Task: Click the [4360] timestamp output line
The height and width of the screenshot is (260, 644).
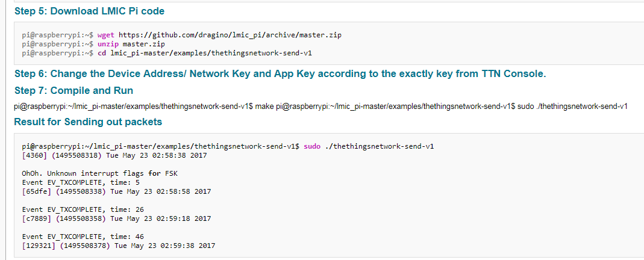Action: (x=114, y=156)
